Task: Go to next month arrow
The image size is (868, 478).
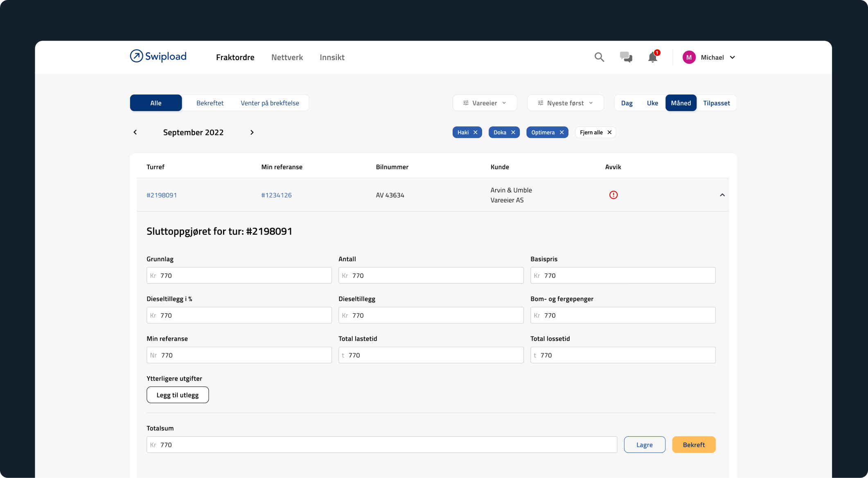Action: click(x=252, y=132)
